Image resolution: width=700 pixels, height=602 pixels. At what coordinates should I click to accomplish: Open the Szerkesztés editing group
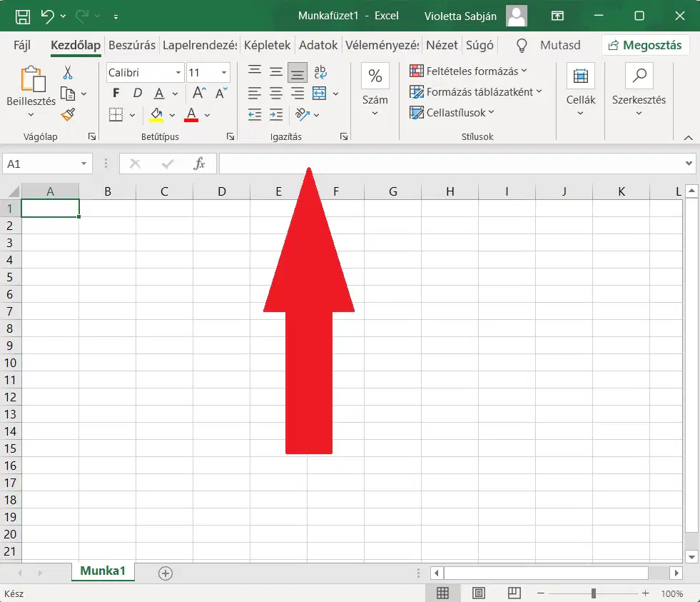[639, 91]
